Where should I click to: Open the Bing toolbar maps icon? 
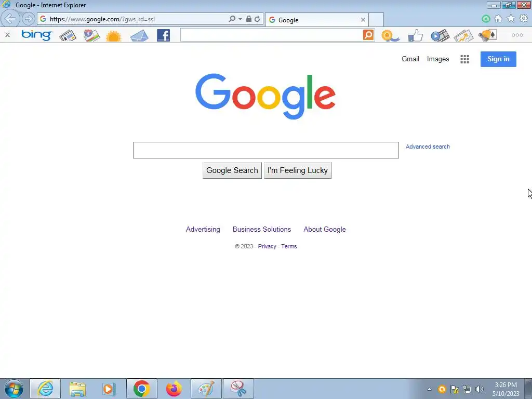coord(91,35)
